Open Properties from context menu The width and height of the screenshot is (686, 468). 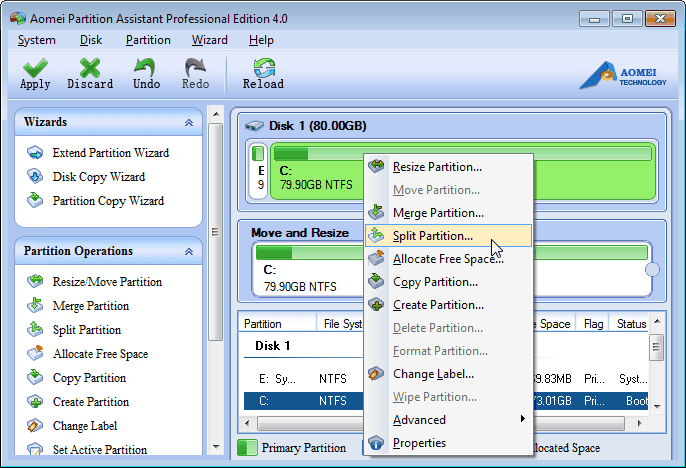pyautogui.click(x=448, y=443)
